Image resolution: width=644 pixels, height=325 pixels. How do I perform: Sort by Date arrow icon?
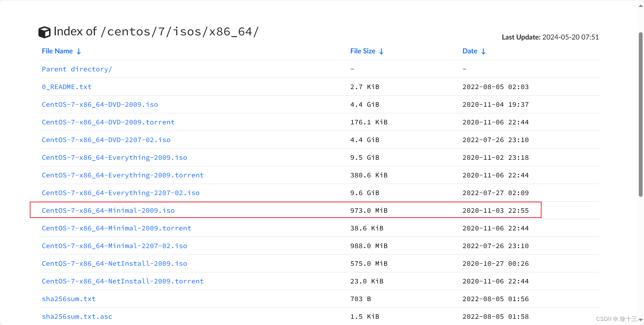483,51
